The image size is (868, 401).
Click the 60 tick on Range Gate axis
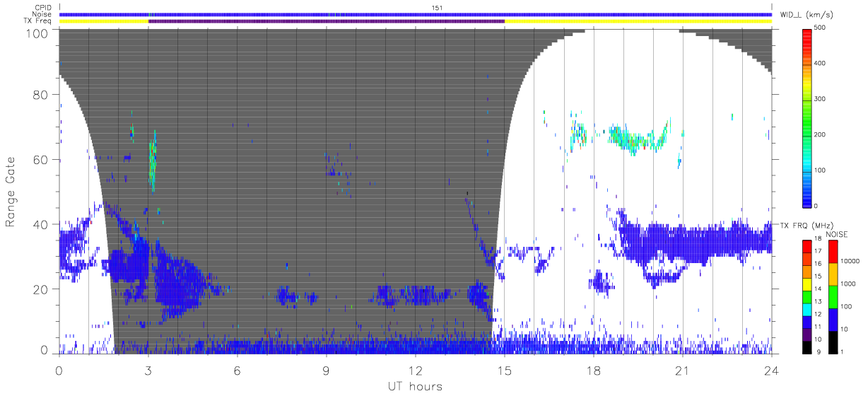[41, 160]
